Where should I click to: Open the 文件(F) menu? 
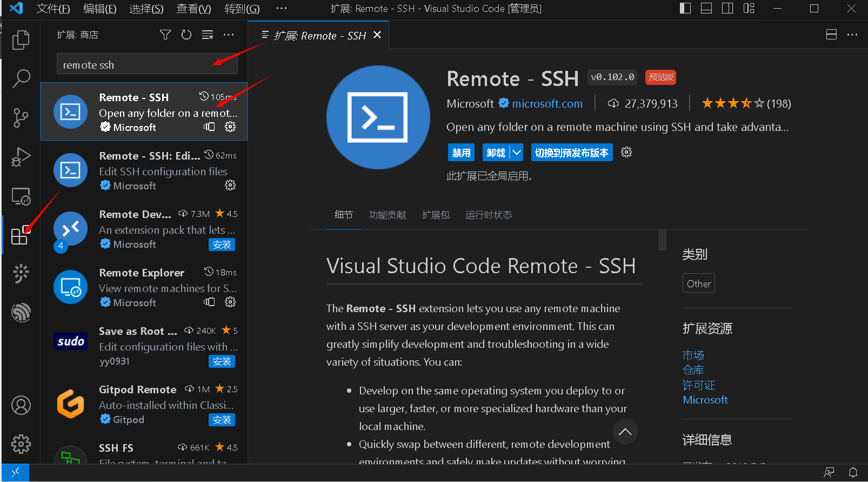point(53,9)
